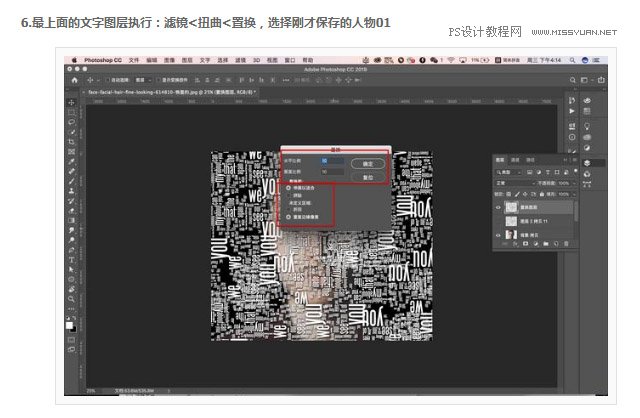Select the last radio option in Displace dialog
Screen dimensions: 640x418
pos(288,217)
